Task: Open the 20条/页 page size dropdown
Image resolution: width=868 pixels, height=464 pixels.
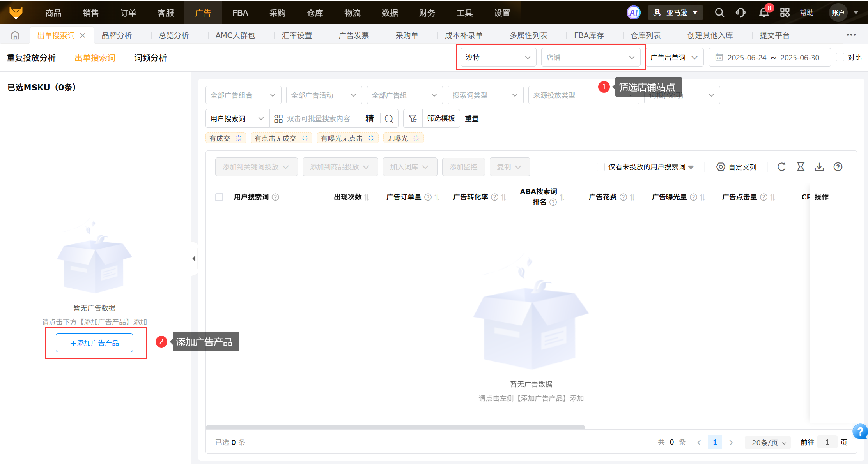Action: coord(768,443)
